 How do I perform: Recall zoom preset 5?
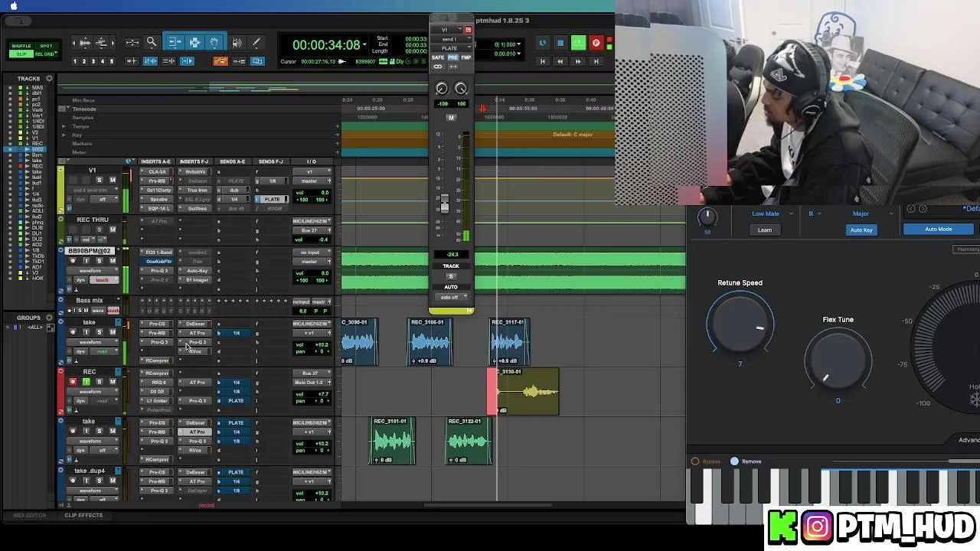tap(112, 61)
